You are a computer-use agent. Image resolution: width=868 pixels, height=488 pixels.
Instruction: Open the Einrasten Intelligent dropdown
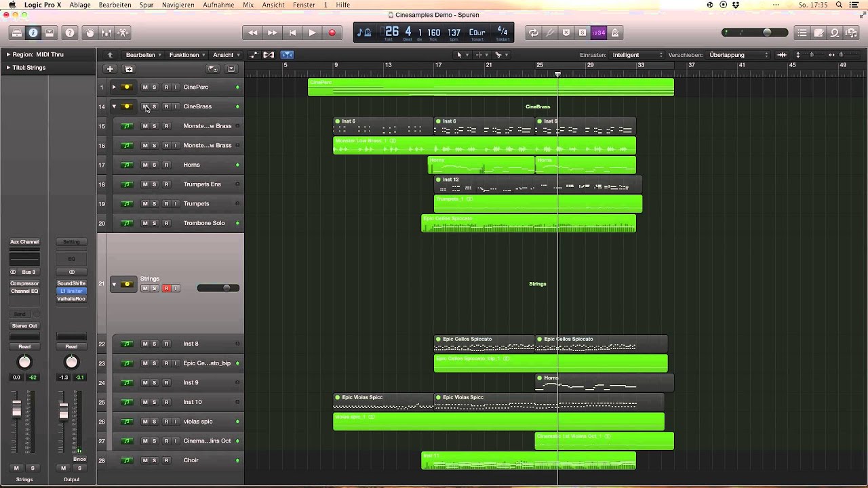coord(637,55)
